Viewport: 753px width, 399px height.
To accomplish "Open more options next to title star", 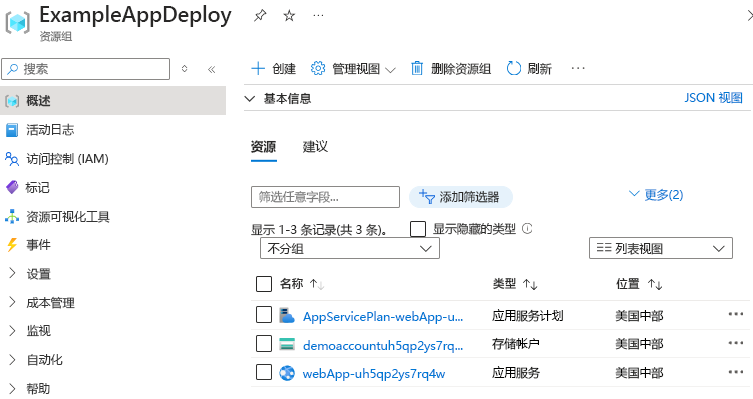I will click(x=318, y=16).
